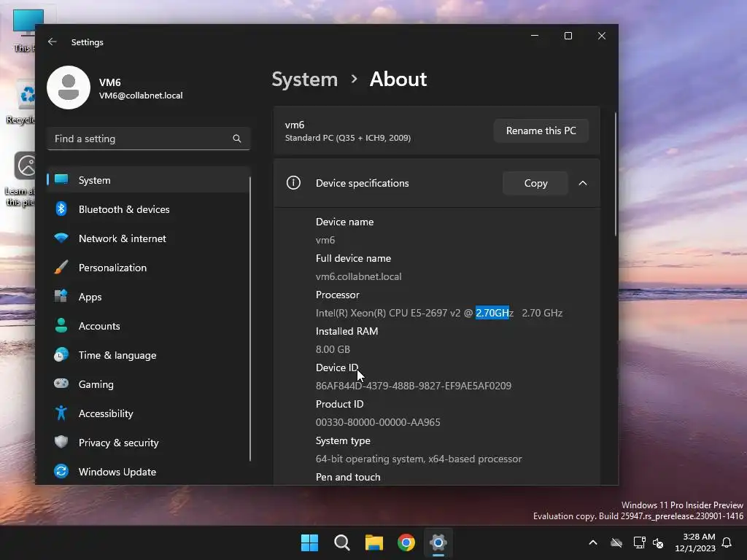
Task: Click the Product ID value 00330-80000-00000-AA965
Action: 378,422
